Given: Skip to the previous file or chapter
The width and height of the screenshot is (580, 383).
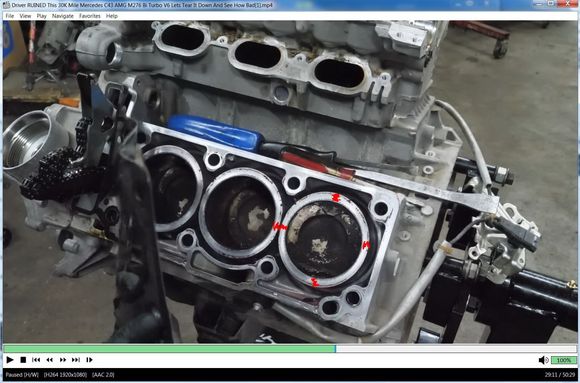Looking at the screenshot, I should pos(36,360).
